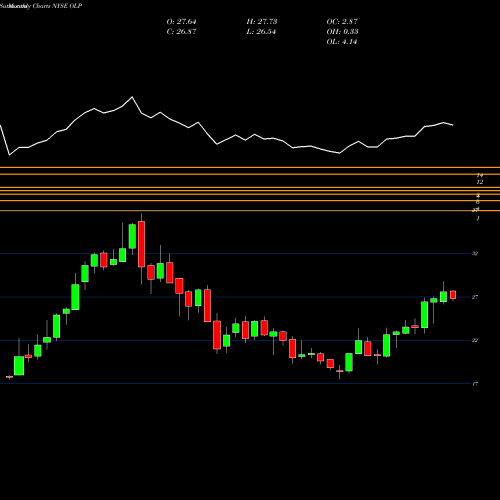The image size is (500, 500).
Task: Click the 17 price axis label
Action: [x=475, y=384]
